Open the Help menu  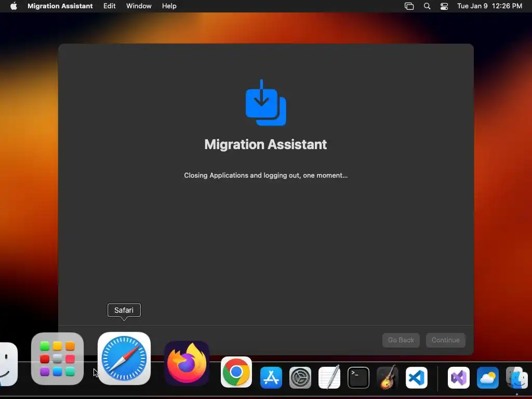(x=169, y=6)
